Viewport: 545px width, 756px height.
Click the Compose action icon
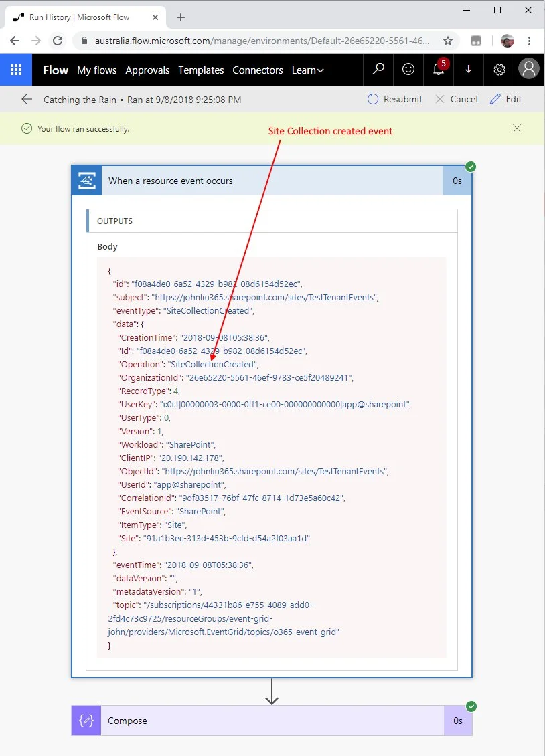[86, 721]
